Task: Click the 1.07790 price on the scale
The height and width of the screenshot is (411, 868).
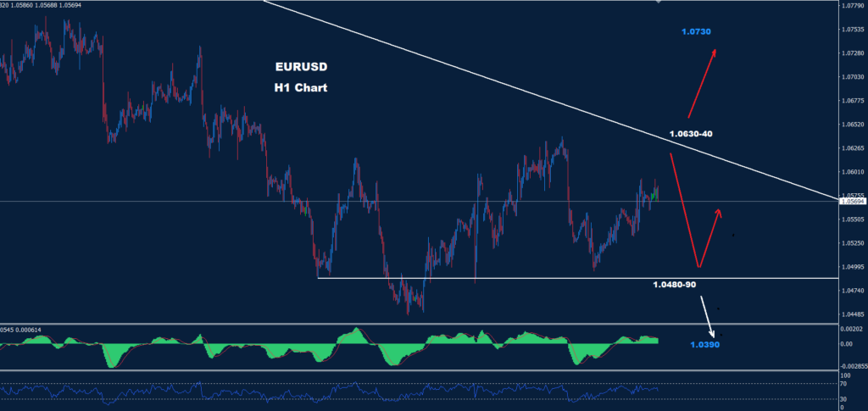Action: (853, 6)
